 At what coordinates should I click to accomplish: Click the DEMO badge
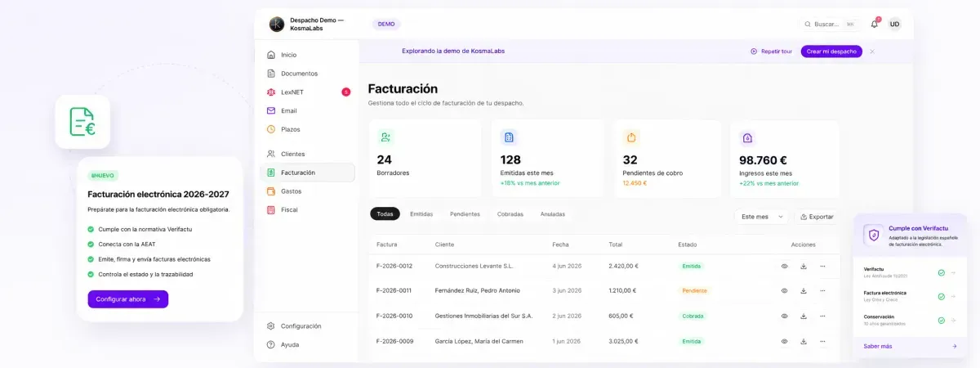coord(386,24)
